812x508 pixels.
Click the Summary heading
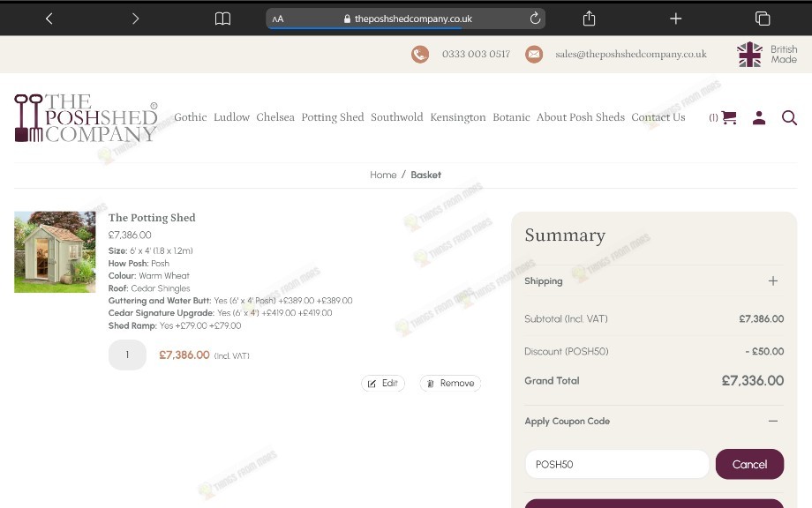(565, 235)
